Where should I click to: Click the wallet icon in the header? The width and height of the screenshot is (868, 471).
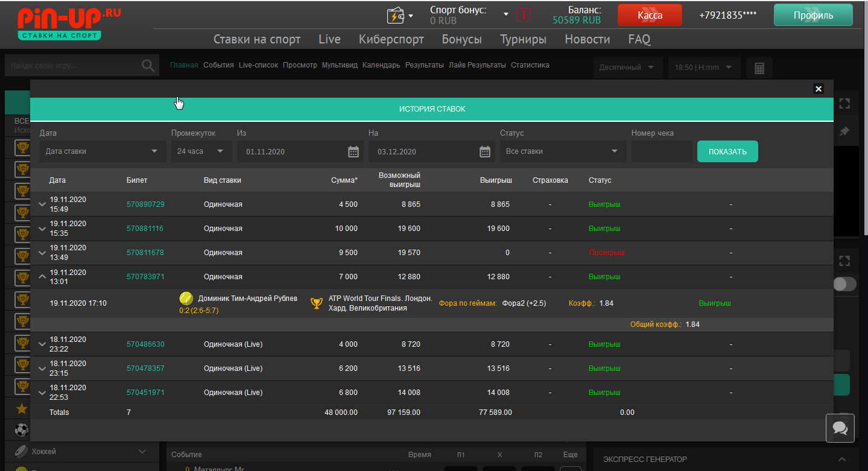(396, 16)
